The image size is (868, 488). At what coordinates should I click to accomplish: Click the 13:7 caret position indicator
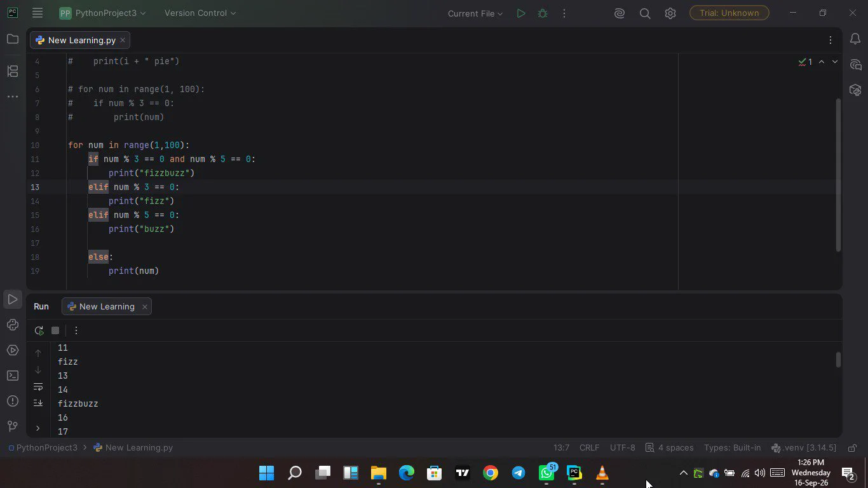(561, 448)
